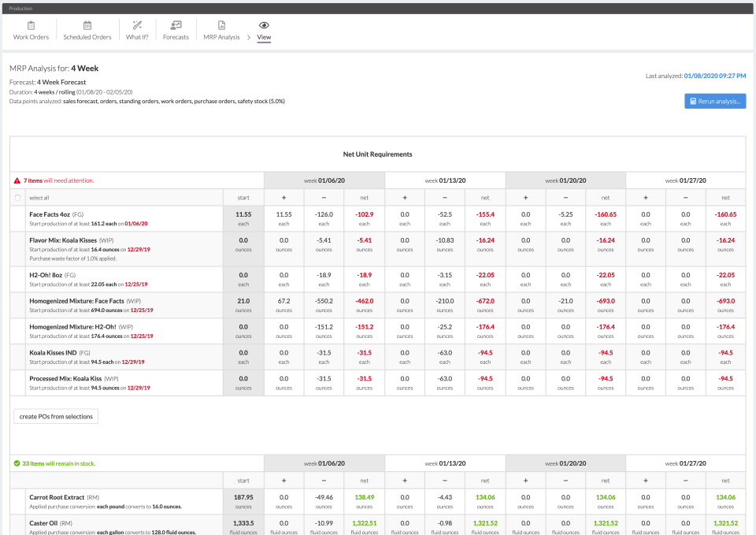Click week 01/27/20 header in attention table

tap(686, 181)
